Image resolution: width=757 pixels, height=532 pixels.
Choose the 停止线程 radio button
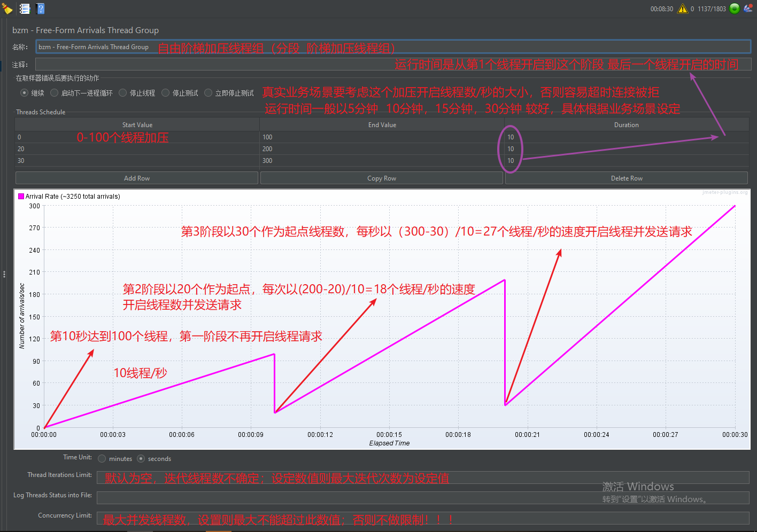coord(122,93)
